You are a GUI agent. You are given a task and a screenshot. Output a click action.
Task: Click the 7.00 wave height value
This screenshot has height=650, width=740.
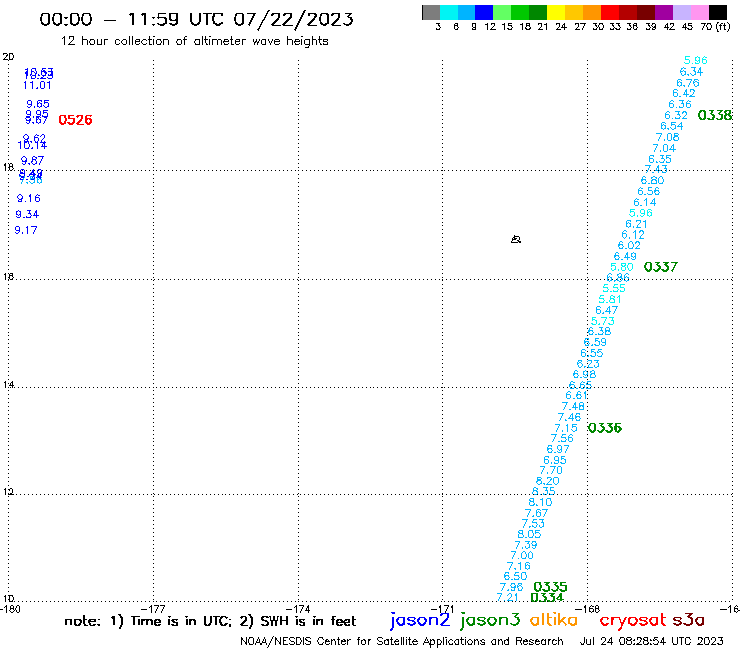click(522, 556)
